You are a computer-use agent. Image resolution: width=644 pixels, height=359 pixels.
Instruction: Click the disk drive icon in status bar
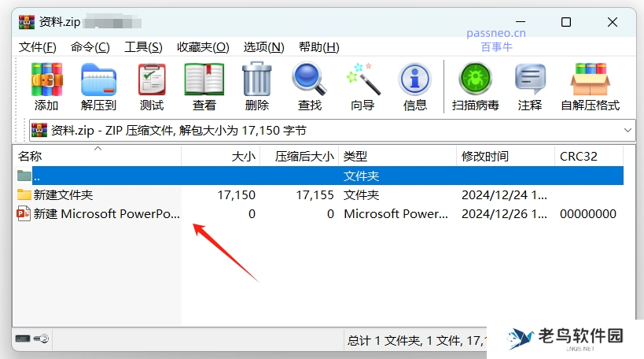(x=23, y=339)
